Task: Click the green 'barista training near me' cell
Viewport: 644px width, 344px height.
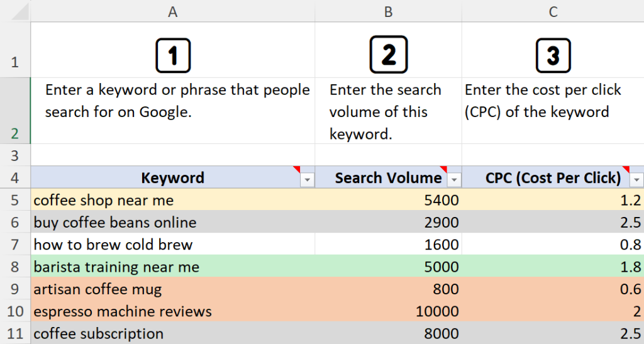Action: 173,267
